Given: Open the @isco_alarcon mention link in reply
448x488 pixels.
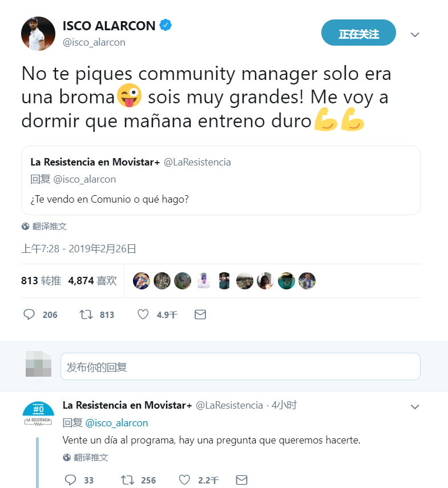Looking at the screenshot, I should coord(116,423).
